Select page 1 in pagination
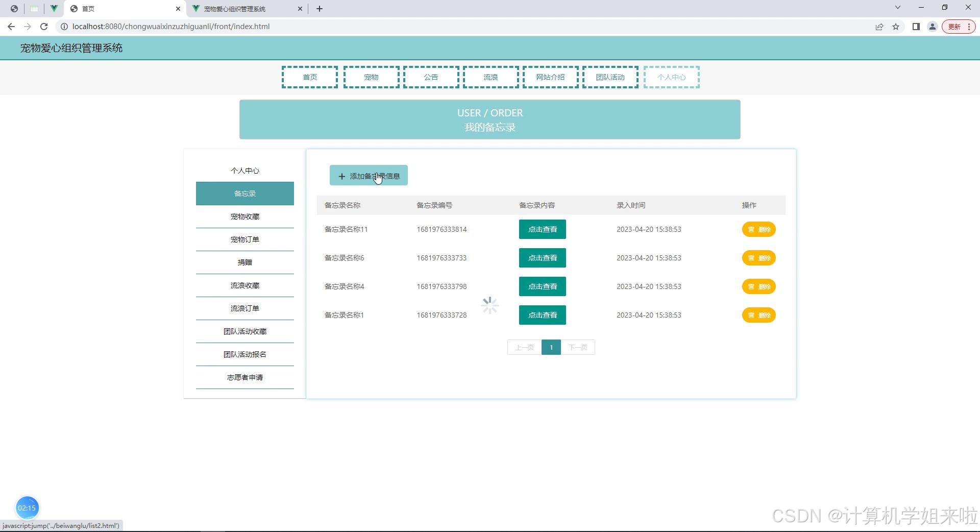This screenshot has width=980, height=532. click(551, 347)
